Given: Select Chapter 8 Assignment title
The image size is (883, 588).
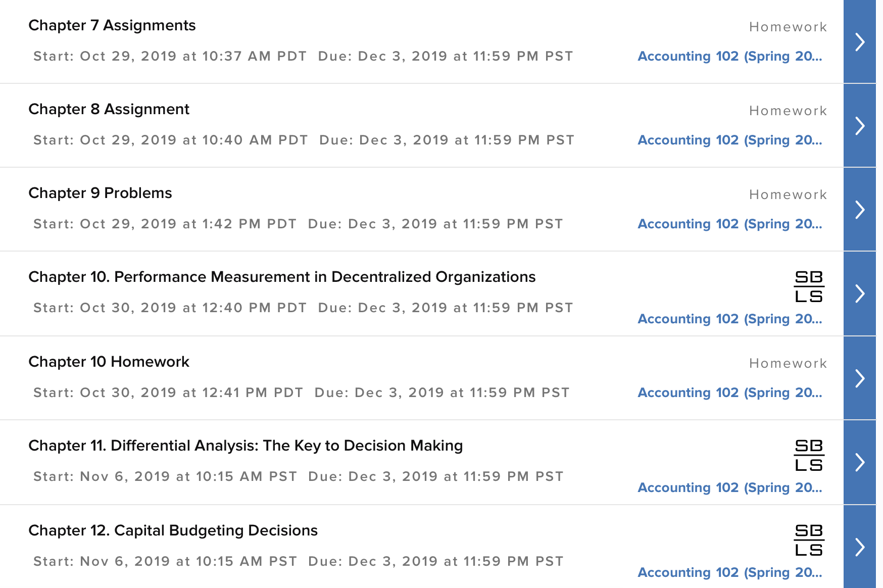Looking at the screenshot, I should tap(109, 109).
